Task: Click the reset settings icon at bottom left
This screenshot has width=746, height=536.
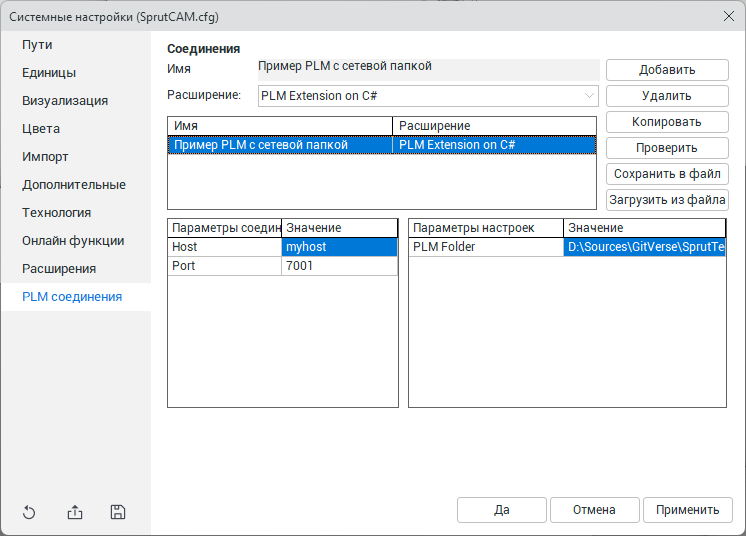Action: (29, 512)
